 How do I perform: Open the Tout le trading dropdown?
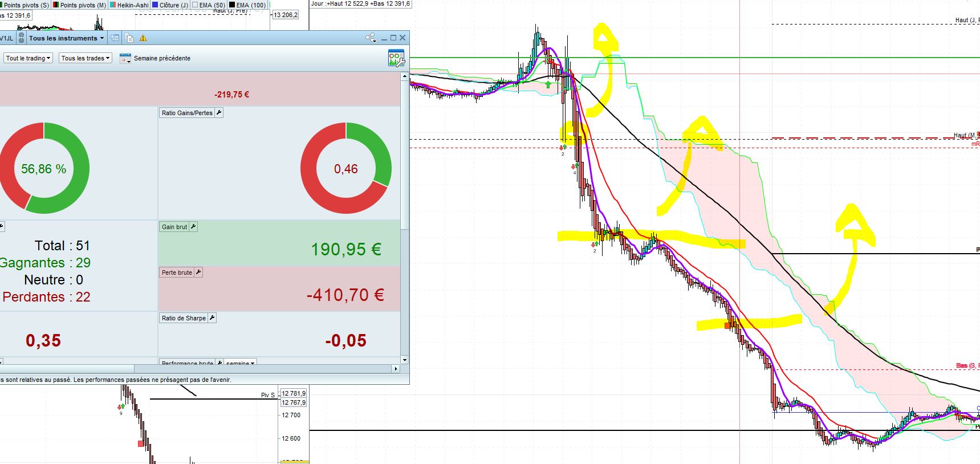pyautogui.click(x=29, y=58)
